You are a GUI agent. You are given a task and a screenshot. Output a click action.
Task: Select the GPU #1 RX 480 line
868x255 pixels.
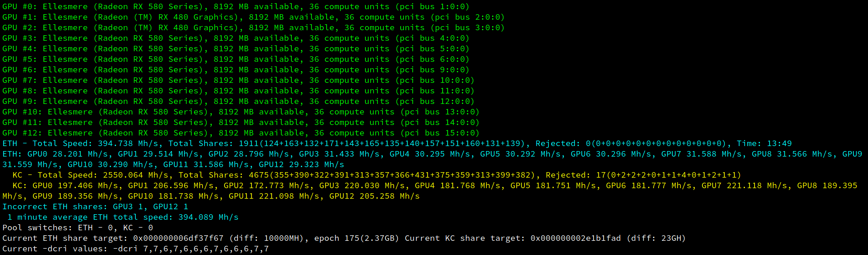tap(253, 17)
